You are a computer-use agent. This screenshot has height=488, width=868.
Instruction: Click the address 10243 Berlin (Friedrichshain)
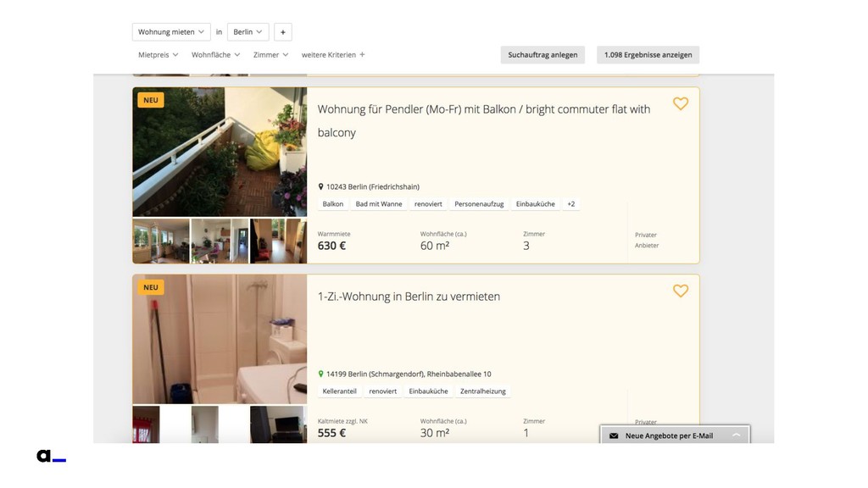[x=373, y=187]
